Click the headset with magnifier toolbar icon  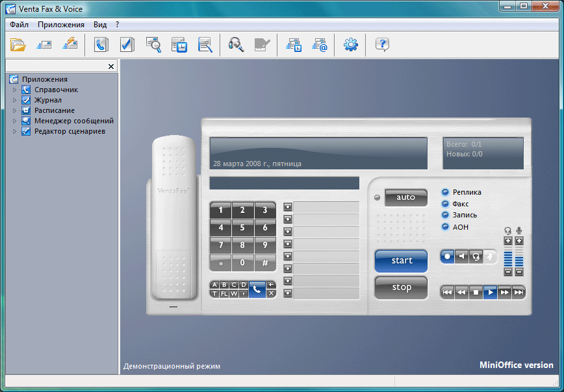tap(235, 45)
